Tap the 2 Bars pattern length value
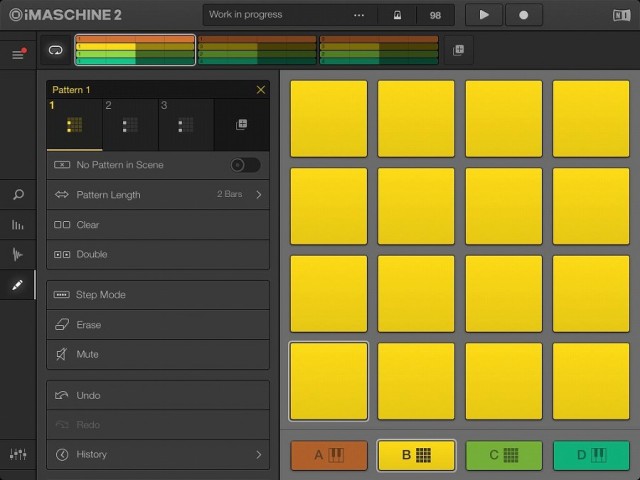Viewport: 640px width, 480px height. pyautogui.click(x=229, y=194)
